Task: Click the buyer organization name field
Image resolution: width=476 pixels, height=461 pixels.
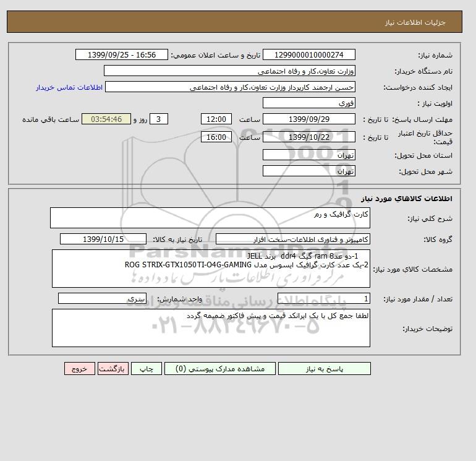Action: click(x=229, y=71)
